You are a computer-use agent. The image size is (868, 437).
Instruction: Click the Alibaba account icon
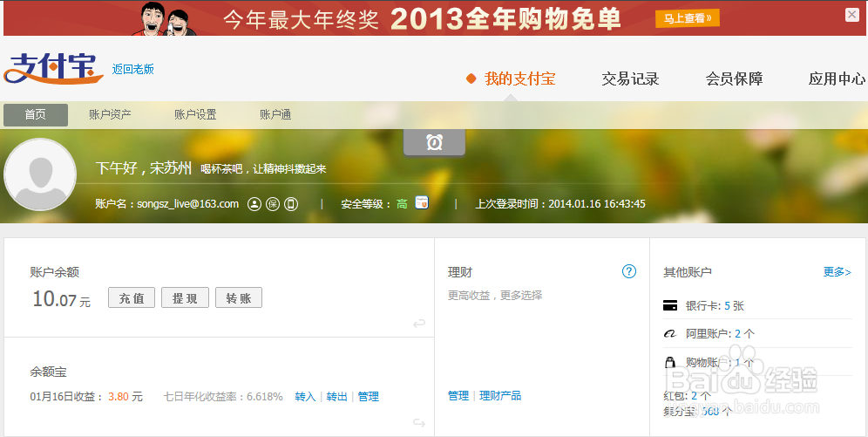pyautogui.click(x=670, y=333)
